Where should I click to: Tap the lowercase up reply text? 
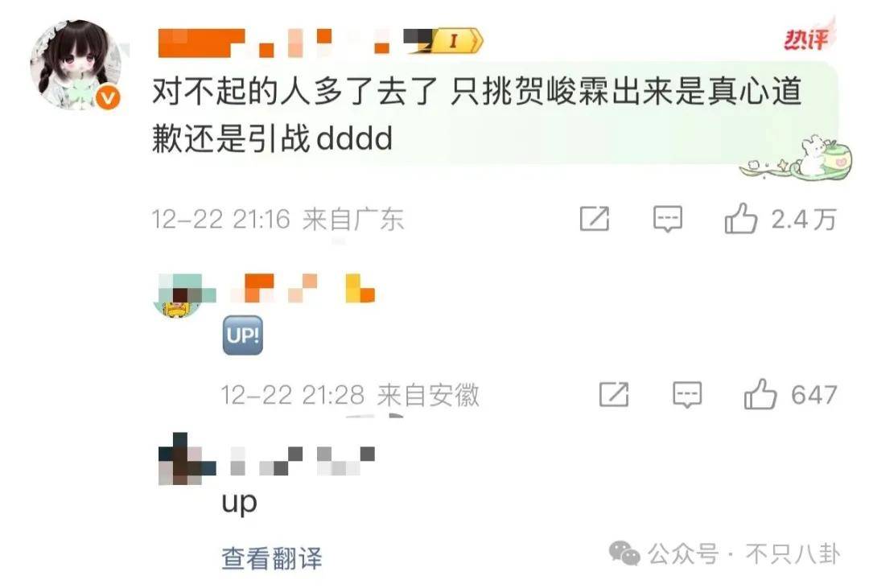tap(239, 504)
